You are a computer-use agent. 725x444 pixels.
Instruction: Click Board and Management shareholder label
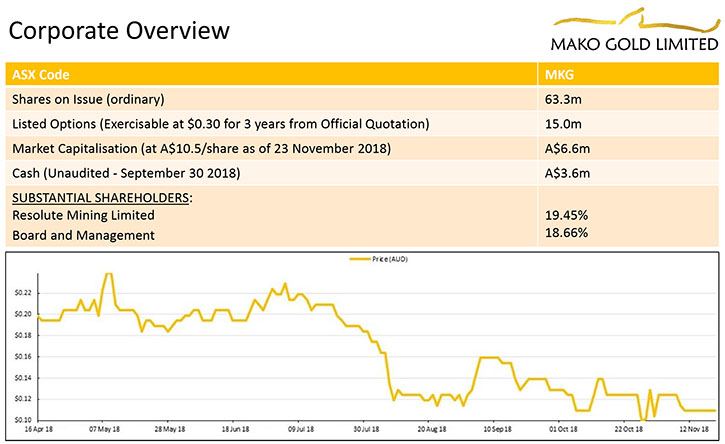83,235
